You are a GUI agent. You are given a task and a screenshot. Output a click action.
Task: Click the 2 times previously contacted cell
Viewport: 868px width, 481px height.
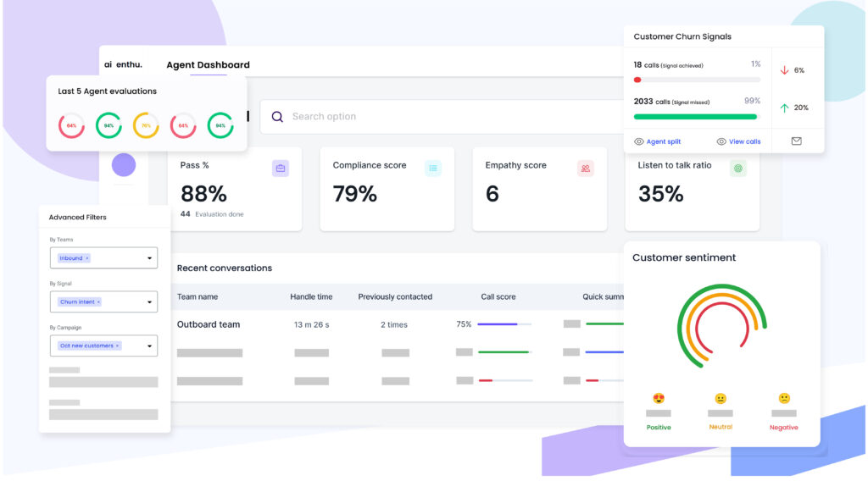[393, 324]
